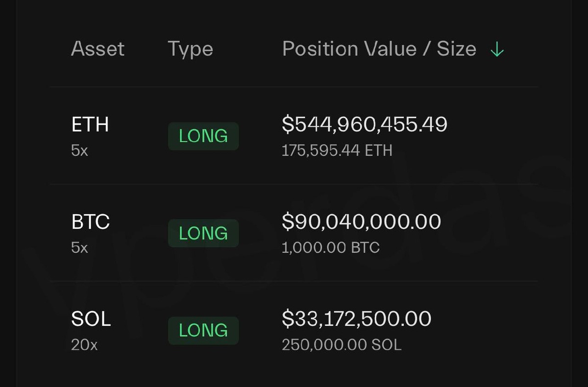Click the LONG badge in SOL row
588x387 pixels.
click(203, 331)
